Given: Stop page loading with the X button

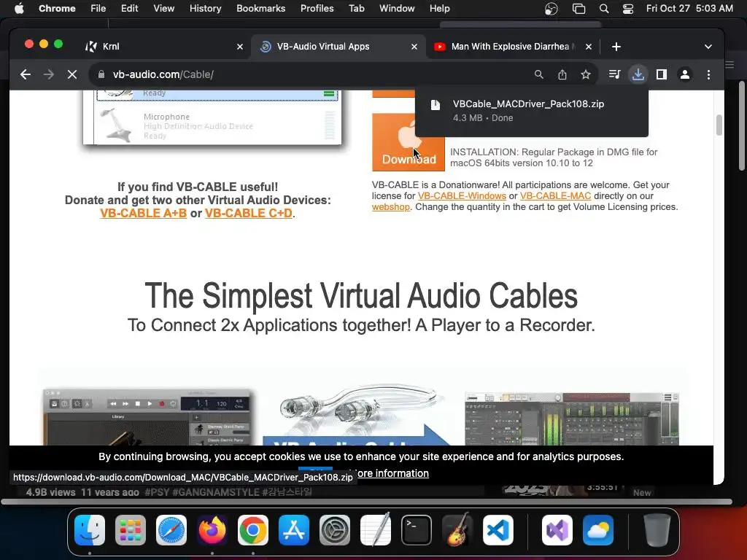Looking at the screenshot, I should [x=72, y=74].
